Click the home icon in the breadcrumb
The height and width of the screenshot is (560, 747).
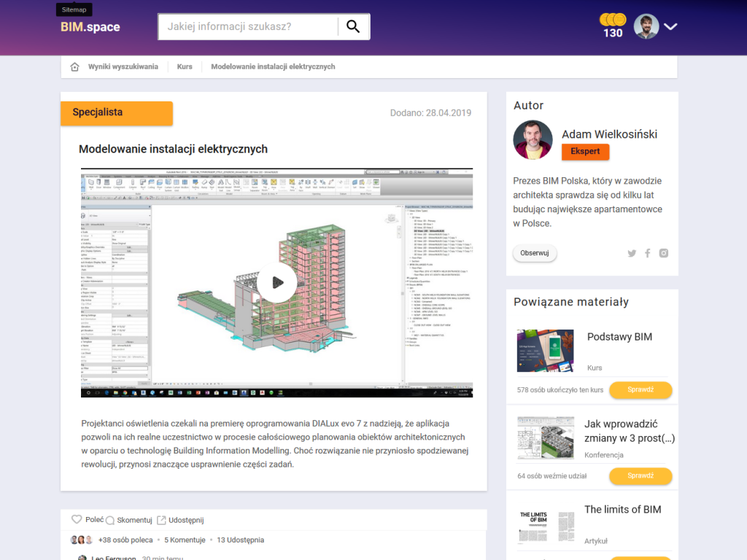74,66
